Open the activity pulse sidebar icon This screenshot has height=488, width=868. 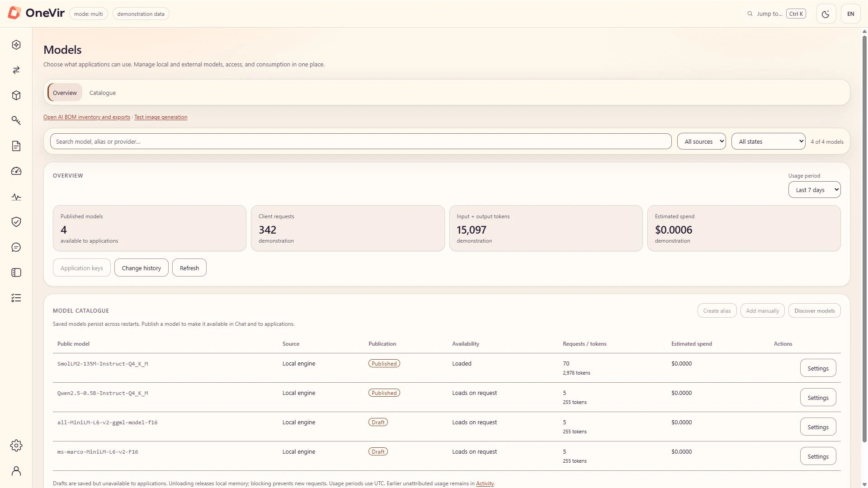pyautogui.click(x=16, y=197)
